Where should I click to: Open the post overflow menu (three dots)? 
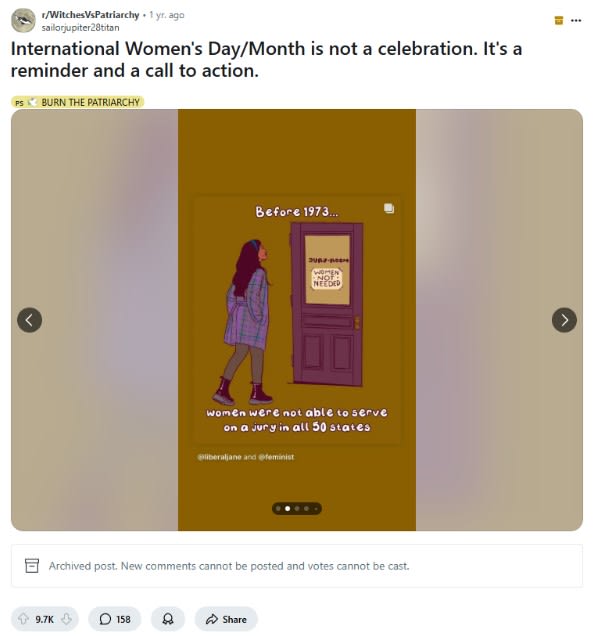point(575,20)
